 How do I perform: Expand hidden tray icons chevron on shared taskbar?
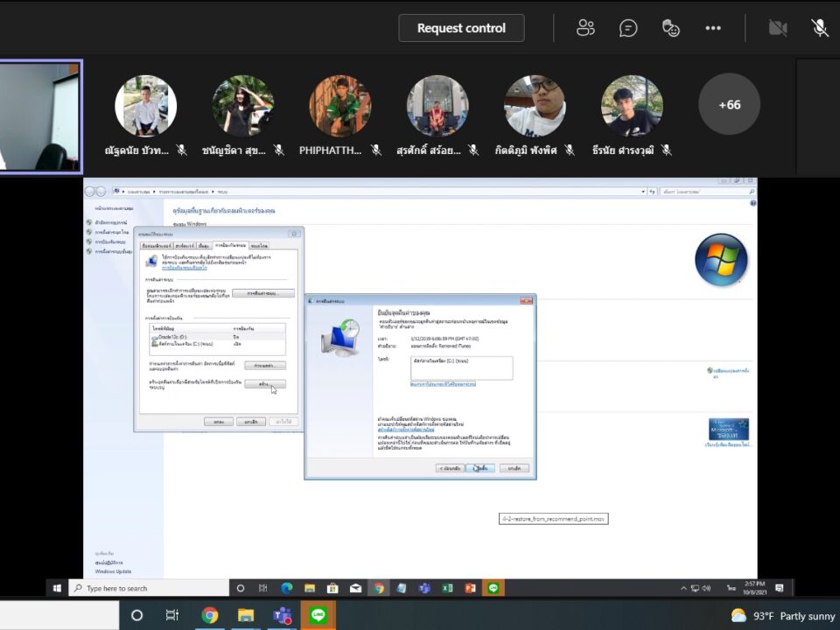click(683, 588)
